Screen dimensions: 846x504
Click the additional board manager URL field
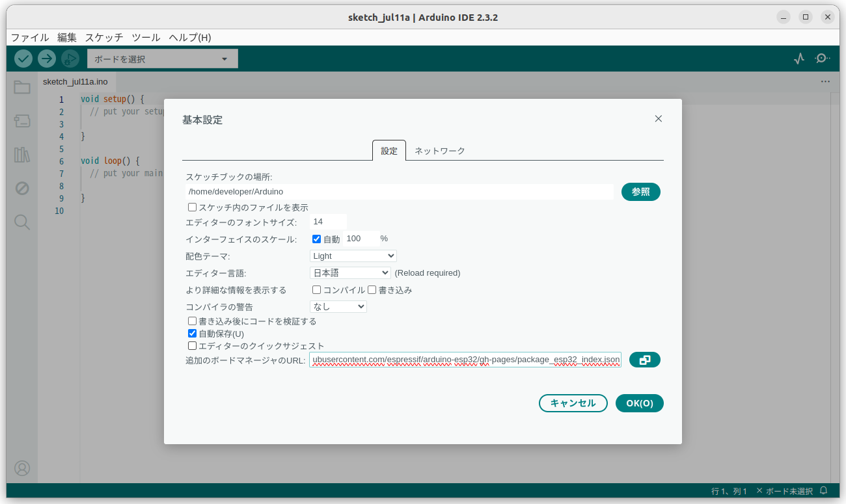[465, 360]
